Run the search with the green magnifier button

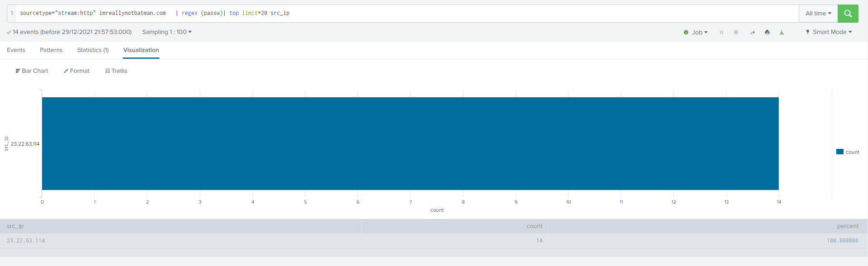(x=848, y=14)
